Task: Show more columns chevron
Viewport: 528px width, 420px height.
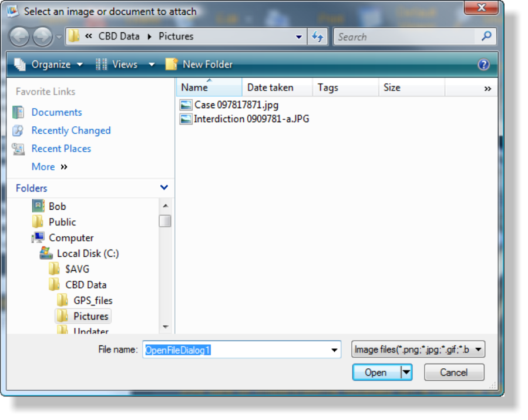Action: 487,89
